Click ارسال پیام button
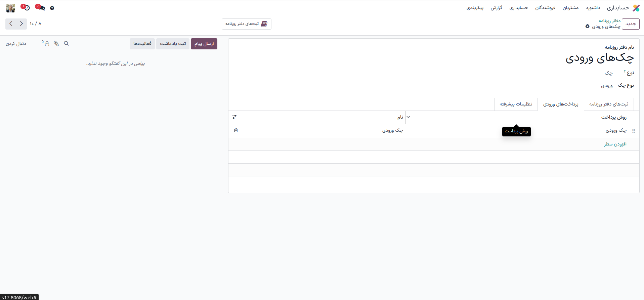 coord(204,44)
